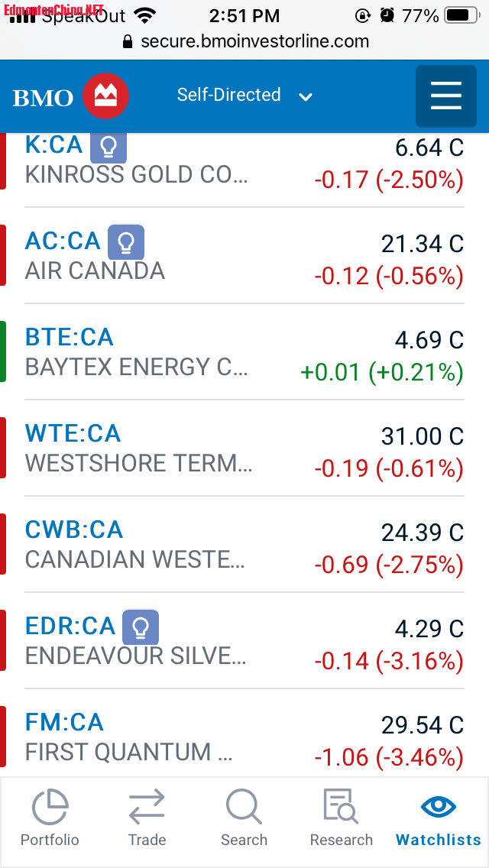Open the Research tab
This screenshot has width=489, height=868.
[x=342, y=818]
